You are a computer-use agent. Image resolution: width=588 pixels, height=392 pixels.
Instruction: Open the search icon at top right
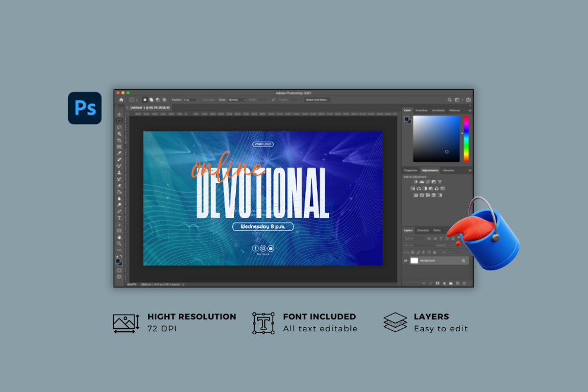[449, 99]
